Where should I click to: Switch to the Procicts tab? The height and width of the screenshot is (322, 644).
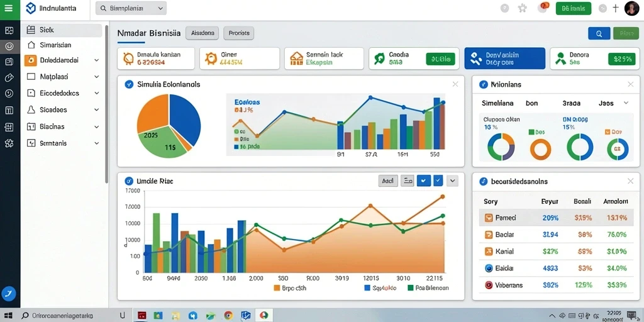[238, 33]
